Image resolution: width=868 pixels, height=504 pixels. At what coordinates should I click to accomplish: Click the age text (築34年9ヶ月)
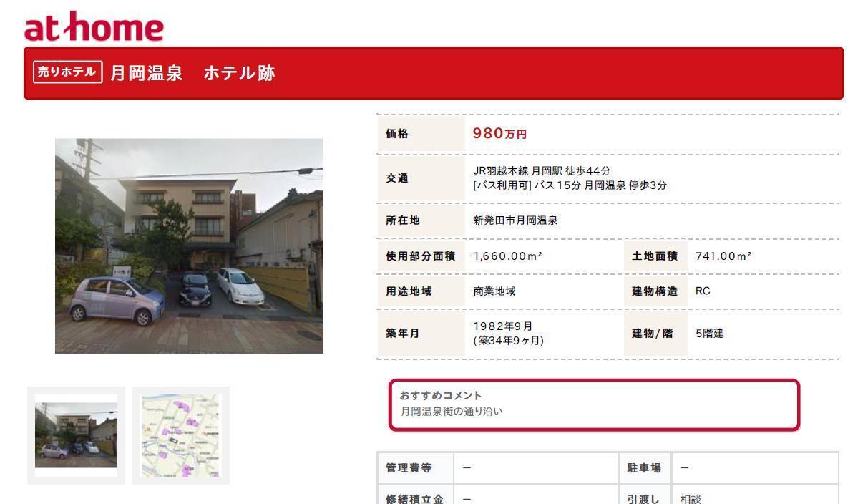pos(508,341)
